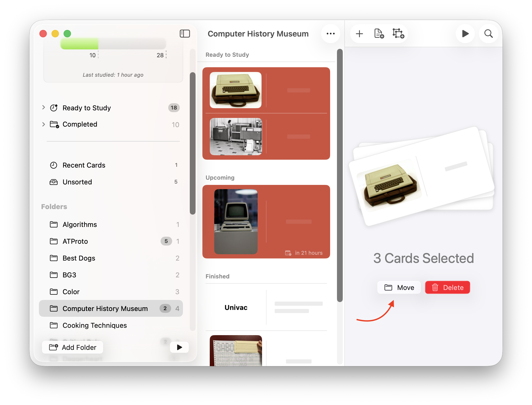
Task: Select the ATProto folder
Action: point(75,241)
